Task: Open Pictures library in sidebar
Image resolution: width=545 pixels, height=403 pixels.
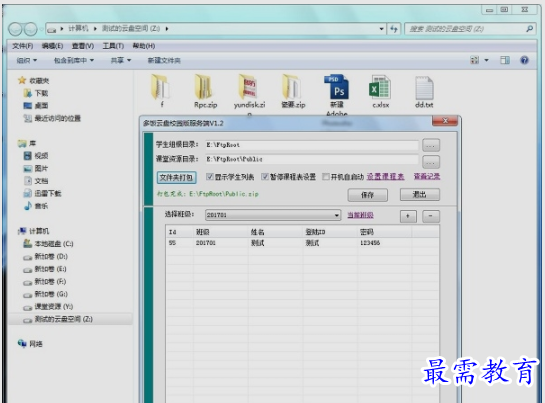Action: (x=36, y=169)
